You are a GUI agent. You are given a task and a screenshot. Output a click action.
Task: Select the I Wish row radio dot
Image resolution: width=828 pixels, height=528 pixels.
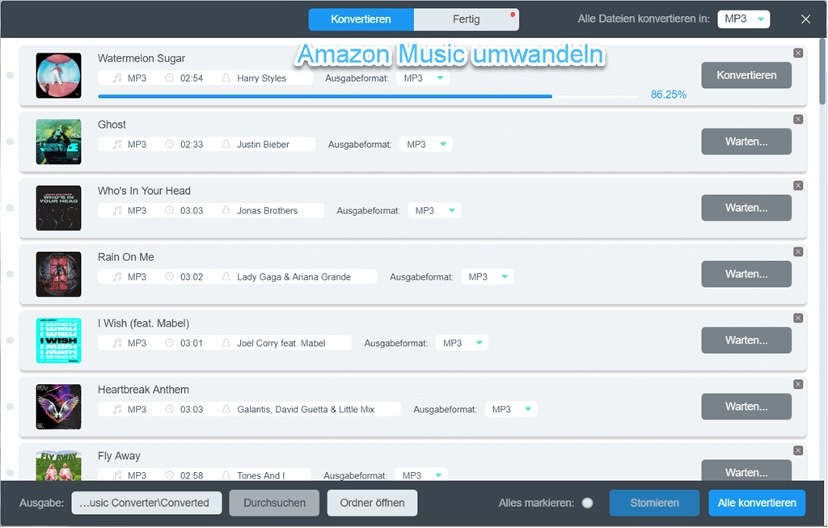click(x=10, y=341)
